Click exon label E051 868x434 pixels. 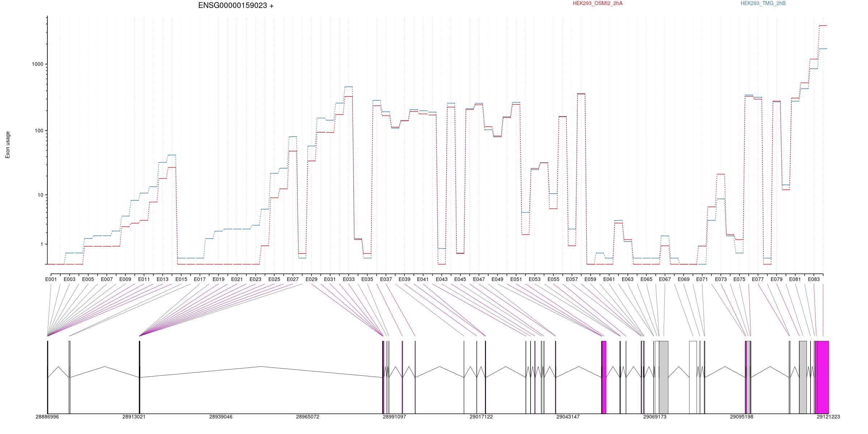516,279
